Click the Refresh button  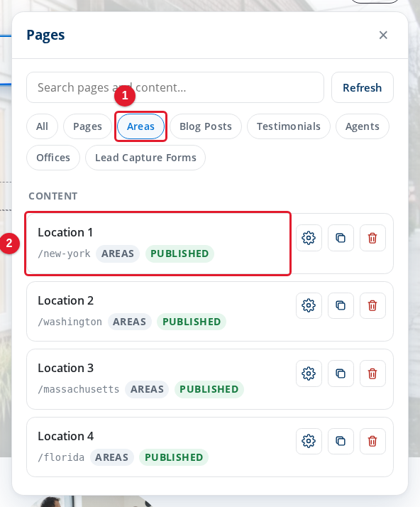point(362,87)
